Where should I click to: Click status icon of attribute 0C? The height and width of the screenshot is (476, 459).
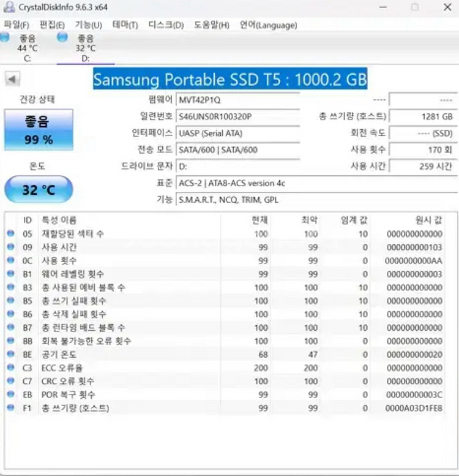pyautogui.click(x=11, y=260)
